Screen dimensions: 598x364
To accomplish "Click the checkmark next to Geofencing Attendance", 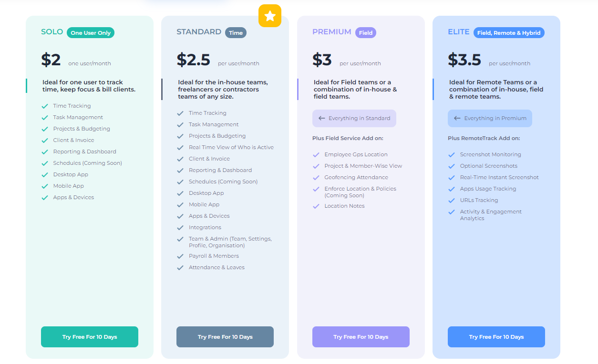I will [316, 178].
